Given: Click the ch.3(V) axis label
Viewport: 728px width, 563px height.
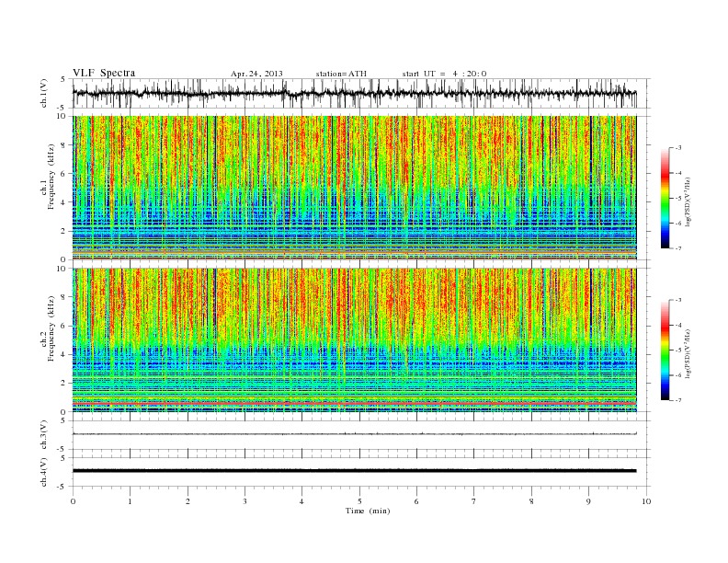Looking at the screenshot, I should 44,435.
